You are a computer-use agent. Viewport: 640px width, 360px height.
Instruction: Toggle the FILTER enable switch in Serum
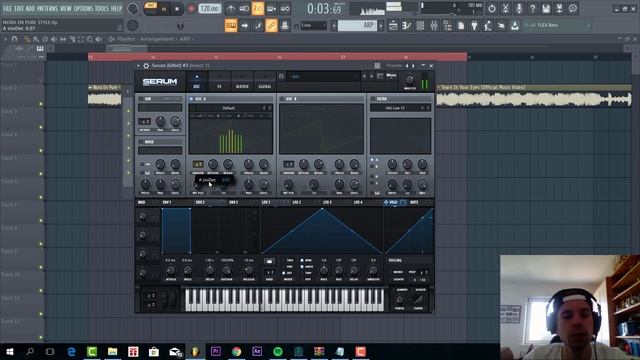[x=373, y=99]
